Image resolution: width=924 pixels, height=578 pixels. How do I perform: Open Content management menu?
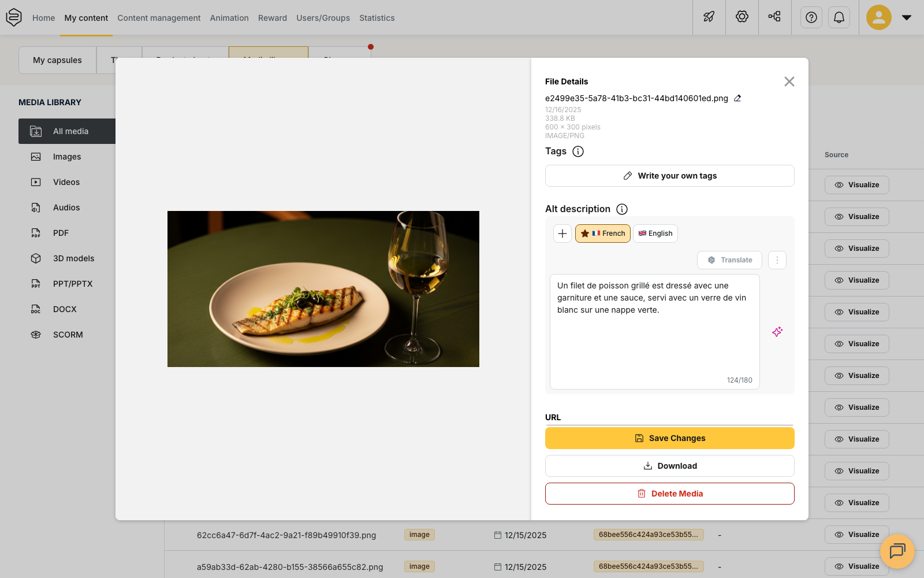[x=159, y=18]
